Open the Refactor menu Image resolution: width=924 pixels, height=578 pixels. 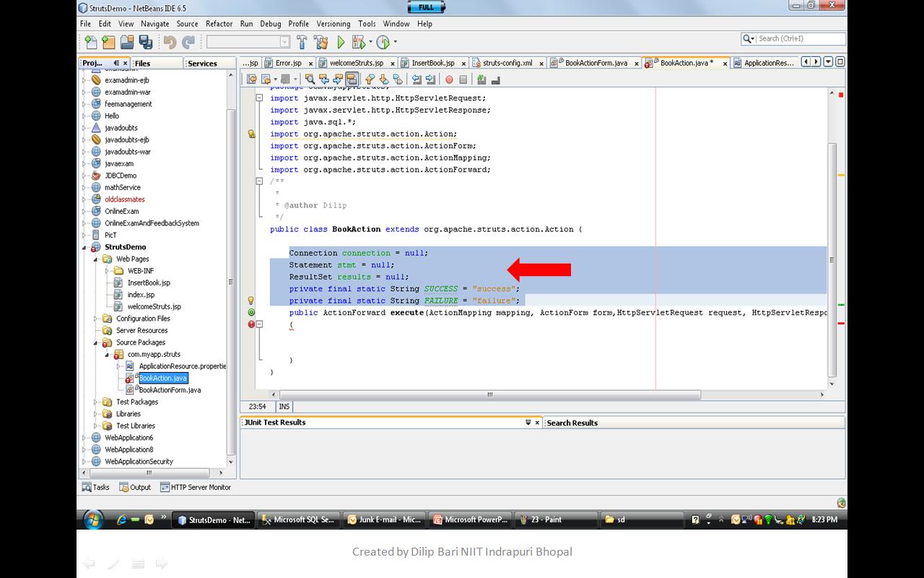tap(219, 23)
